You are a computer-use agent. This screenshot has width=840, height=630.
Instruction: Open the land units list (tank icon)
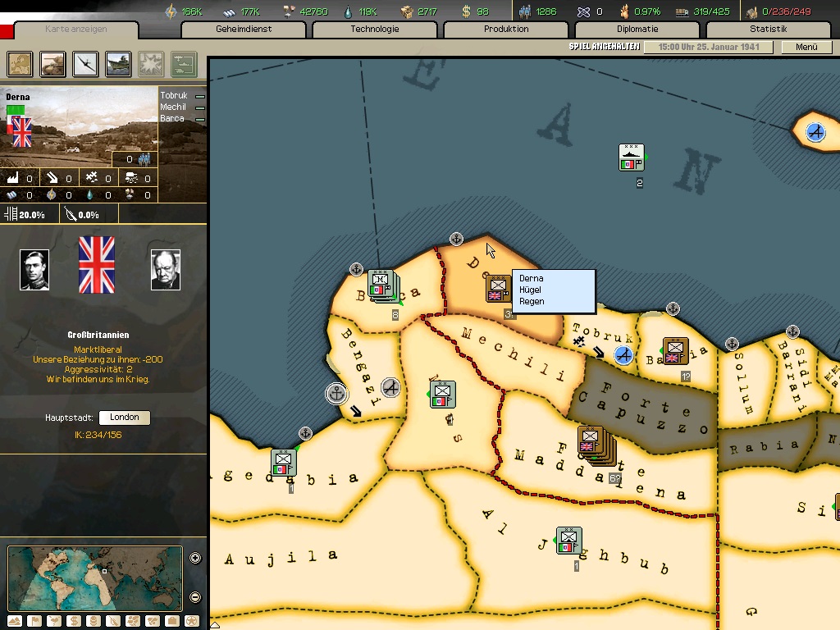[53, 63]
